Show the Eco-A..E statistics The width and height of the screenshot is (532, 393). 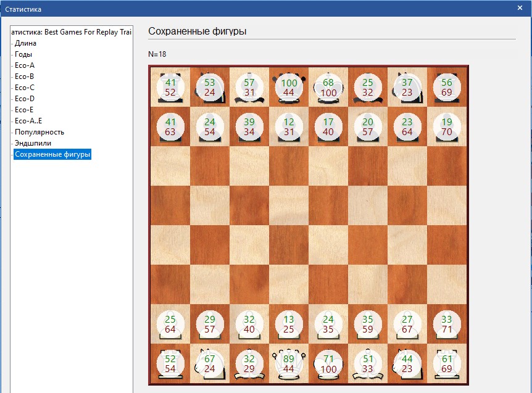tap(28, 121)
